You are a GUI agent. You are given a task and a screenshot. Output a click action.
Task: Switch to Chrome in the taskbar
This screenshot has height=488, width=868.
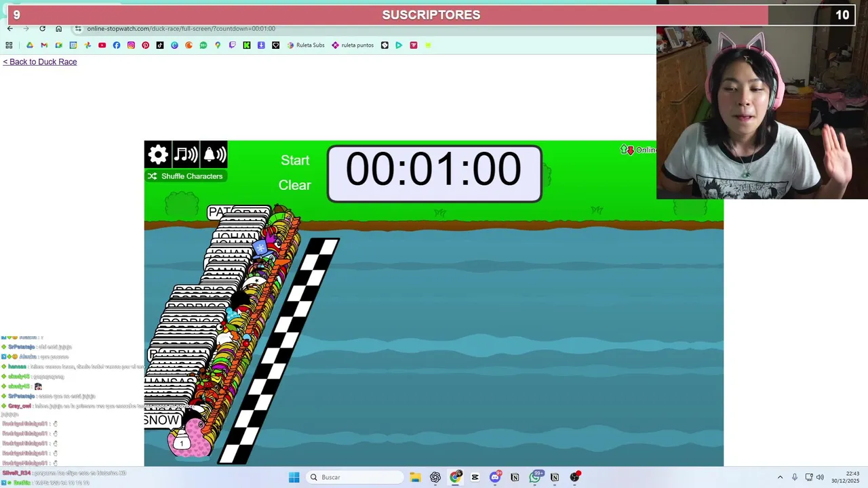coord(455,477)
